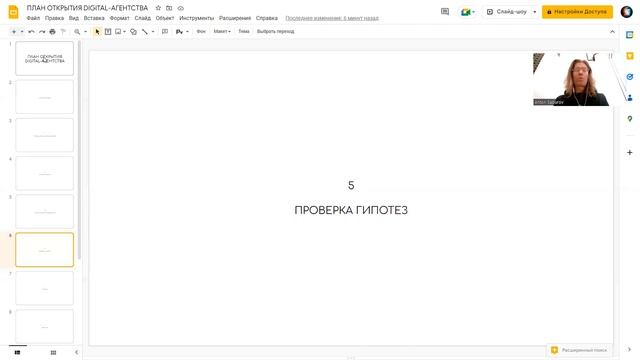Get add-ons with plus icon

[x=630, y=152]
